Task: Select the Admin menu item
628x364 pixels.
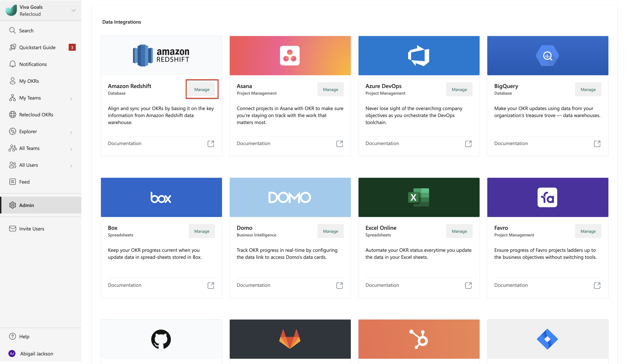Action: [26, 205]
